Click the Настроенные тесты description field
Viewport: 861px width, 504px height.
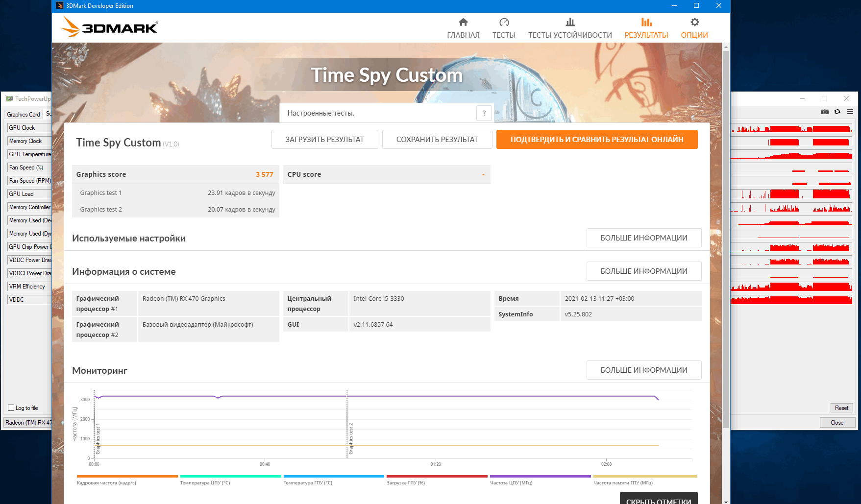coord(378,113)
